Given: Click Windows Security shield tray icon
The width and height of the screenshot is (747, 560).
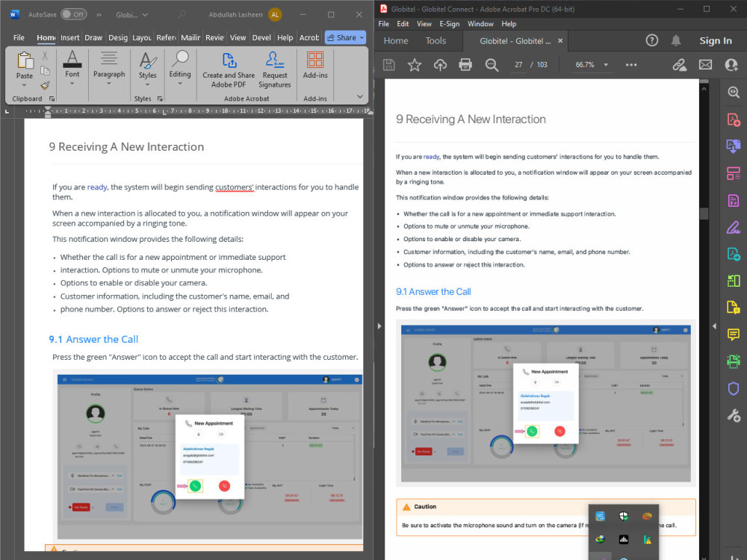Looking at the screenshot, I should click(x=624, y=516).
